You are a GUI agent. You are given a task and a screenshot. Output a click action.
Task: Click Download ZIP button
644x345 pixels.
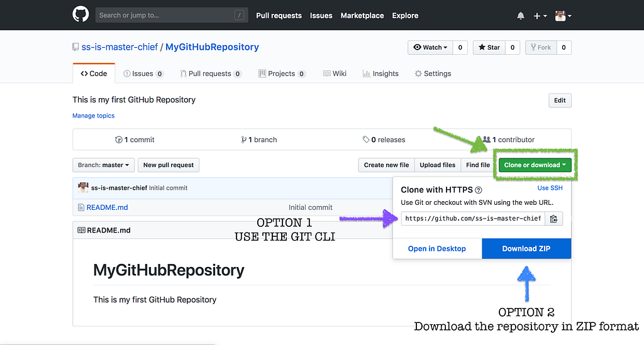click(x=526, y=249)
